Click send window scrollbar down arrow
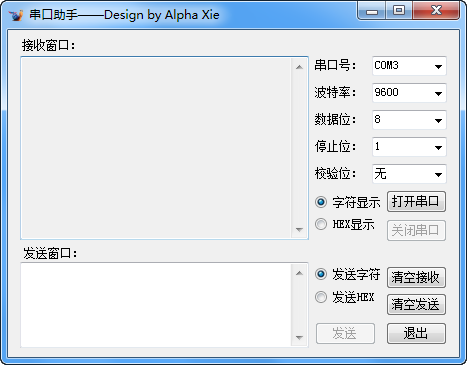 [299, 338]
